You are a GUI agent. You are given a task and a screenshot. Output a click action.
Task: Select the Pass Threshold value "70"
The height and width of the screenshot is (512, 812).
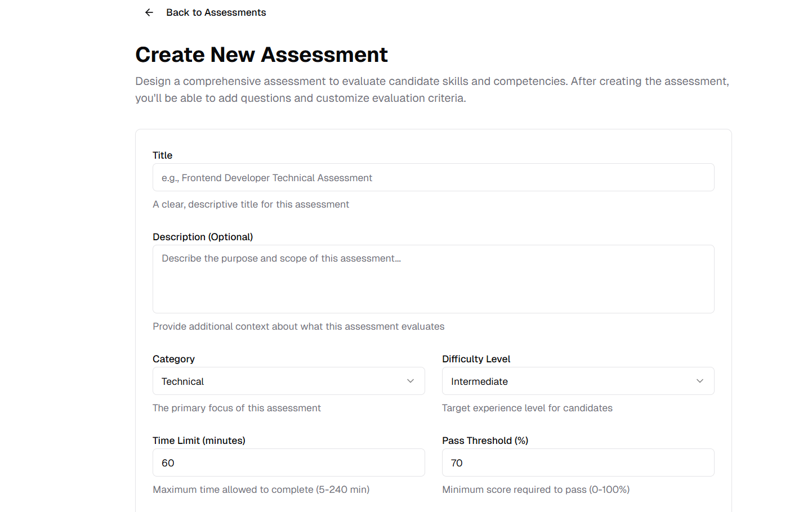[x=578, y=462]
